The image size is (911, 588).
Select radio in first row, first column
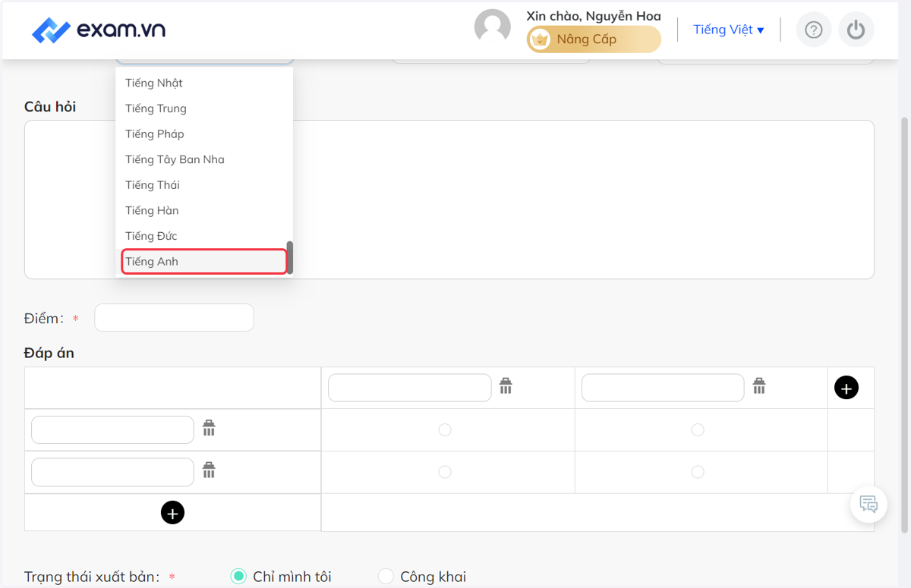445,430
